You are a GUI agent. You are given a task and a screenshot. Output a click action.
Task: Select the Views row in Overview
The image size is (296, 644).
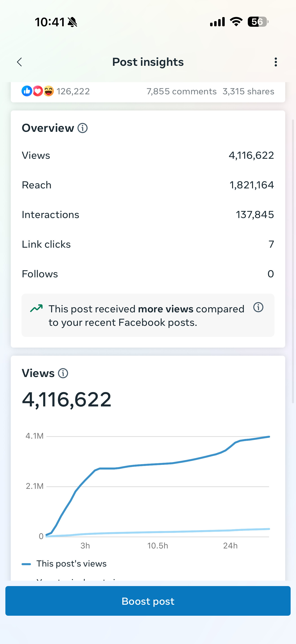(x=148, y=156)
